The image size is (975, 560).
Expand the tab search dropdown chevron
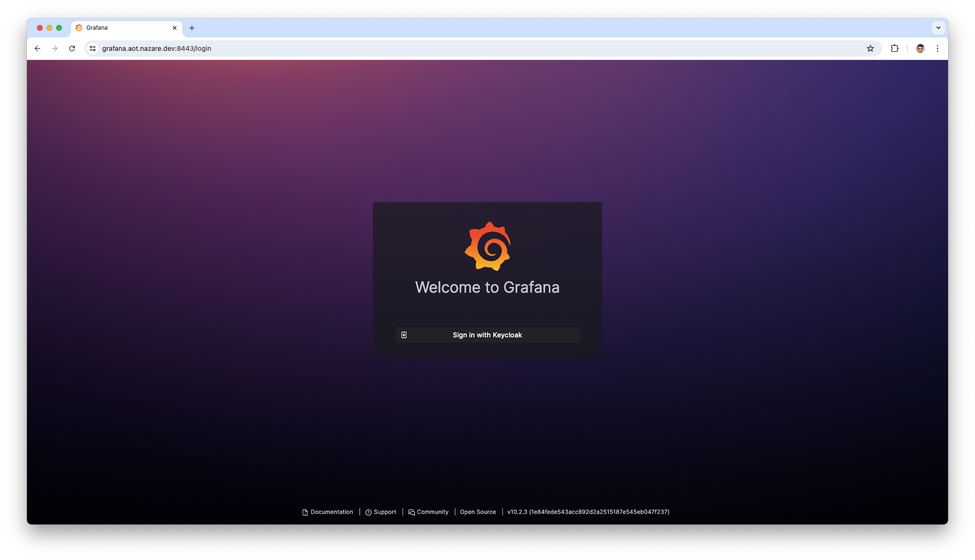click(x=939, y=28)
